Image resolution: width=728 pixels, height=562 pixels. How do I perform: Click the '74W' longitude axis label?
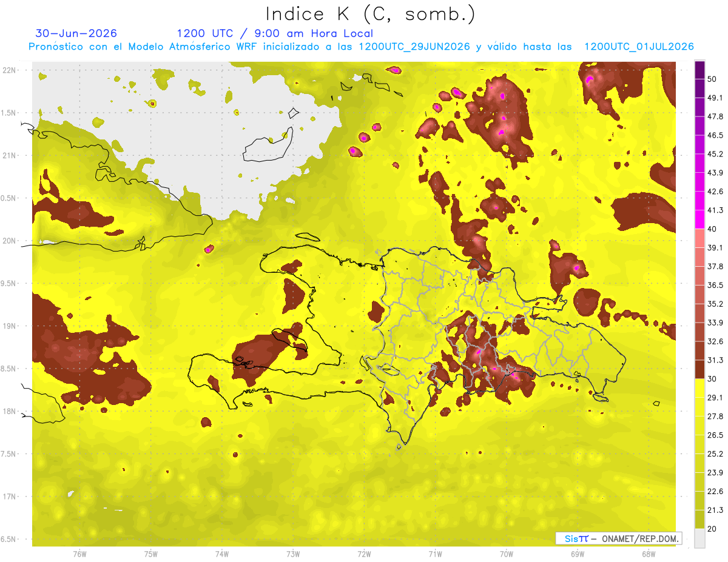[x=222, y=554]
